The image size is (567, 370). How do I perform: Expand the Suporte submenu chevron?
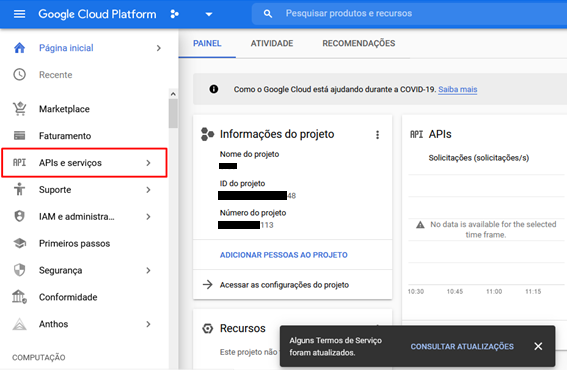(148, 190)
